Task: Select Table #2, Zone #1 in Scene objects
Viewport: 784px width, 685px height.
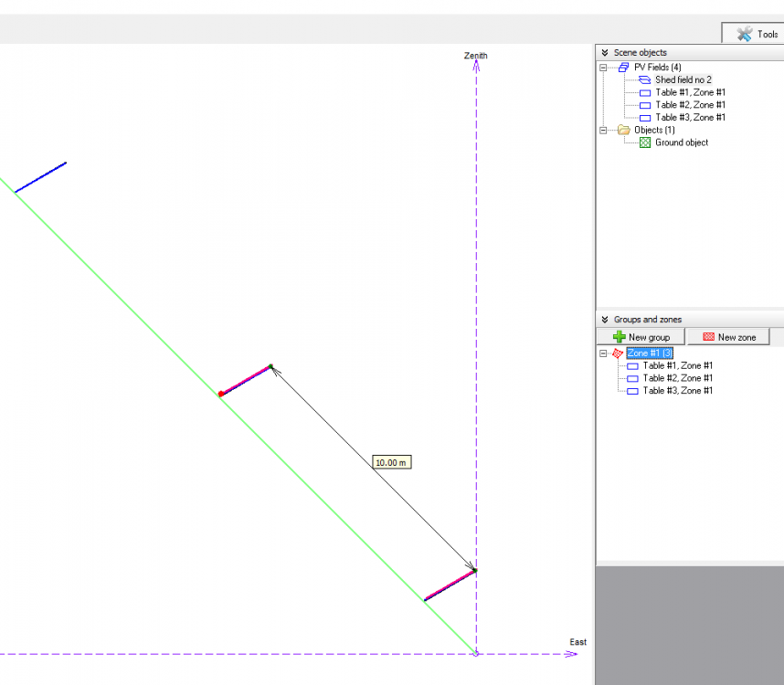Action: pos(690,105)
